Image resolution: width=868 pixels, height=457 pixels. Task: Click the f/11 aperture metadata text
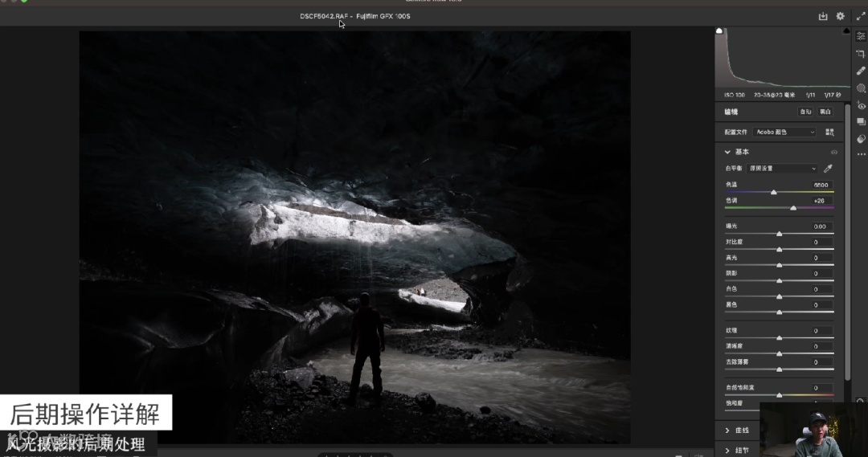pos(810,95)
